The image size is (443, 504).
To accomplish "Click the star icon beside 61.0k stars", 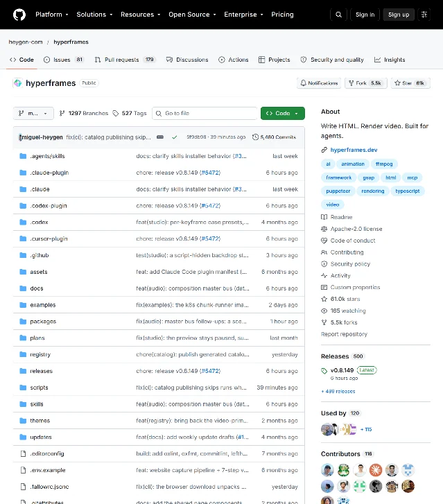I will pyautogui.click(x=324, y=299).
